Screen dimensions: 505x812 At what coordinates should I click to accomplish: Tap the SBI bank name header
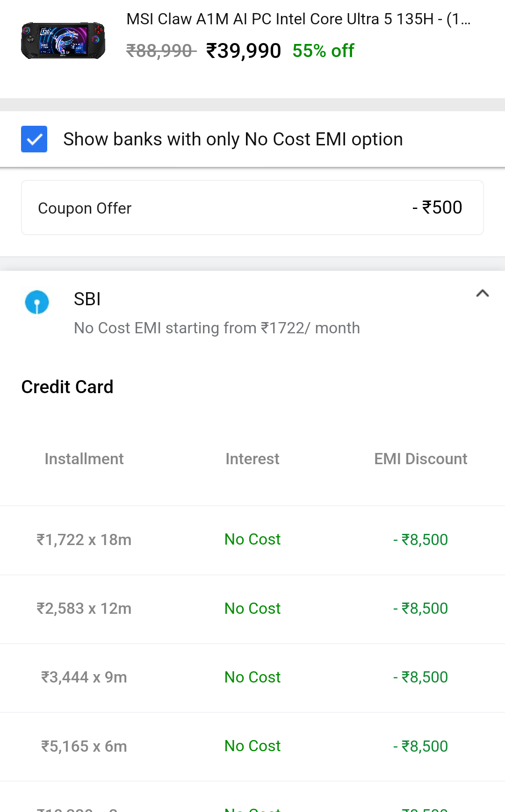click(x=87, y=299)
